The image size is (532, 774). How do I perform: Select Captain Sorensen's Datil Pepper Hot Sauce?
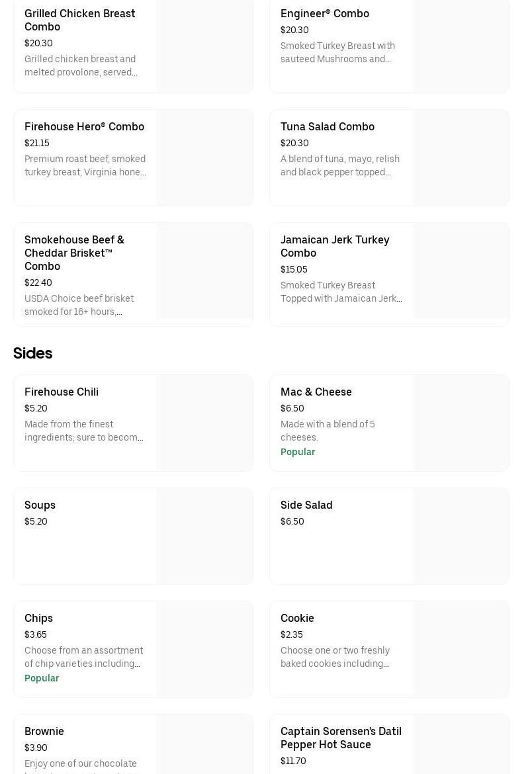click(x=341, y=738)
